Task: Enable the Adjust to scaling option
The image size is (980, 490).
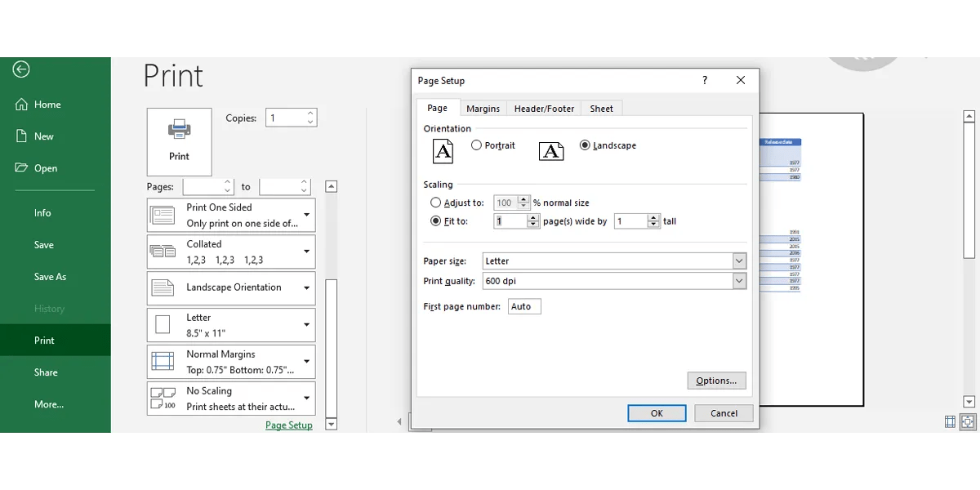Action: pyautogui.click(x=436, y=203)
